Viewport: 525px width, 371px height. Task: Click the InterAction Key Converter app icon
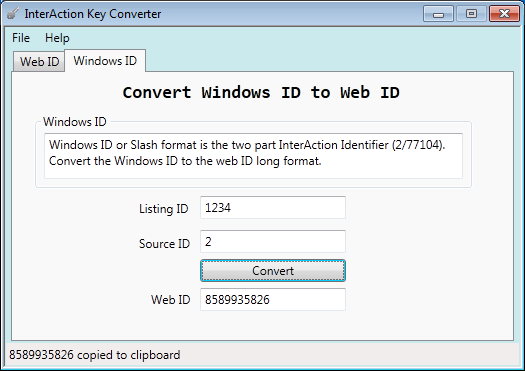click(x=13, y=14)
